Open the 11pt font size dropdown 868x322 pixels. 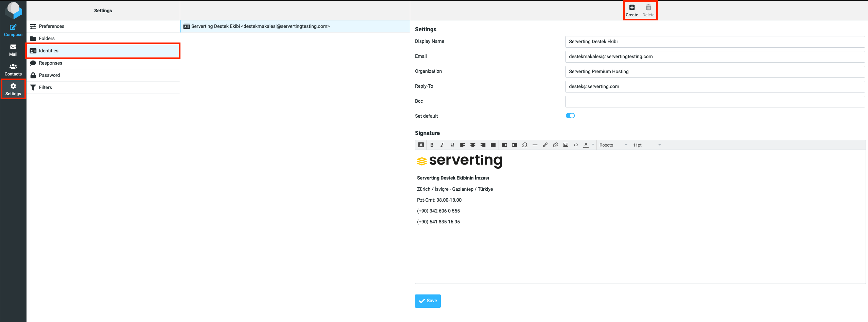[x=647, y=145]
